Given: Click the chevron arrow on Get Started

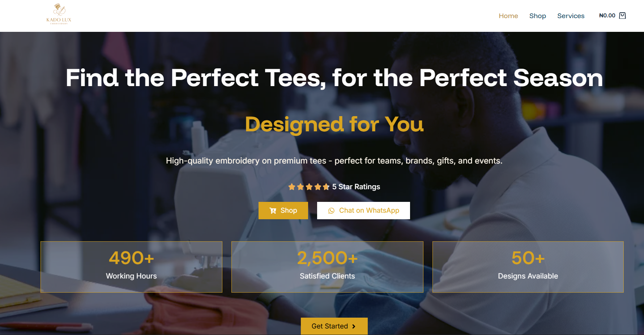Looking at the screenshot, I should pyautogui.click(x=354, y=326).
